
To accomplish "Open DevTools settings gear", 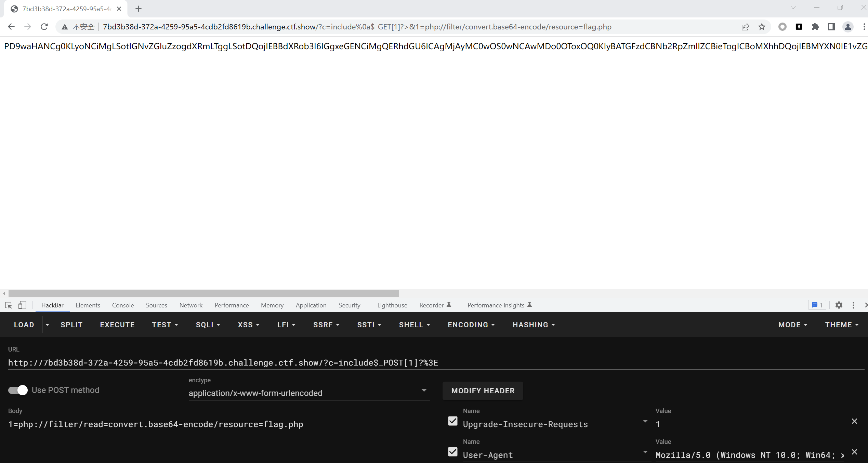I will tap(839, 305).
